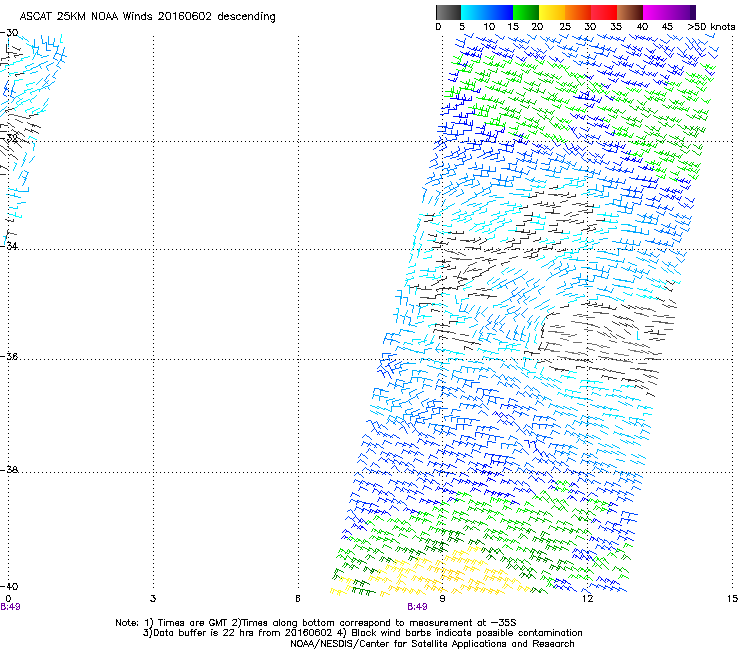The width and height of the screenshot is (740, 650).
Task: Click longitude axis label '9'
Action: tap(442, 599)
